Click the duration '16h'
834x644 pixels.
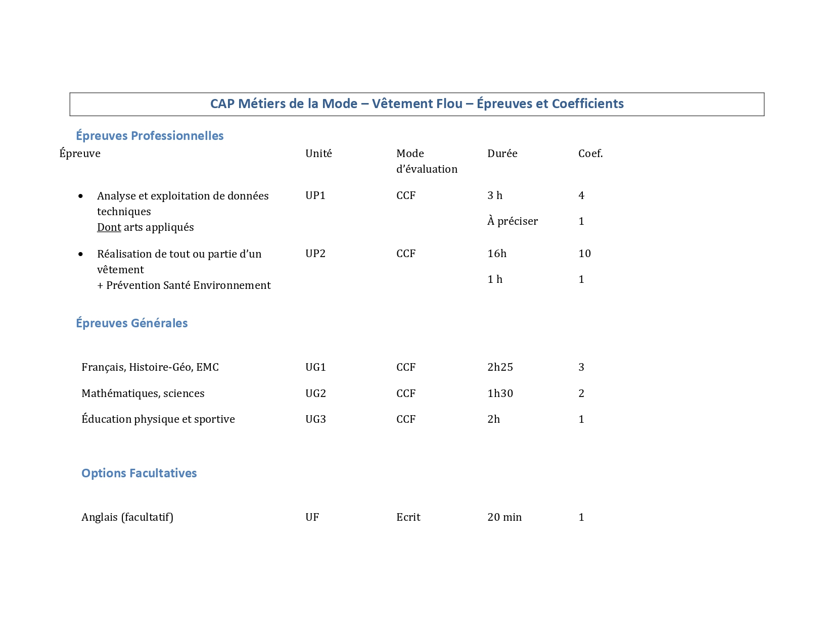click(x=497, y=254)
